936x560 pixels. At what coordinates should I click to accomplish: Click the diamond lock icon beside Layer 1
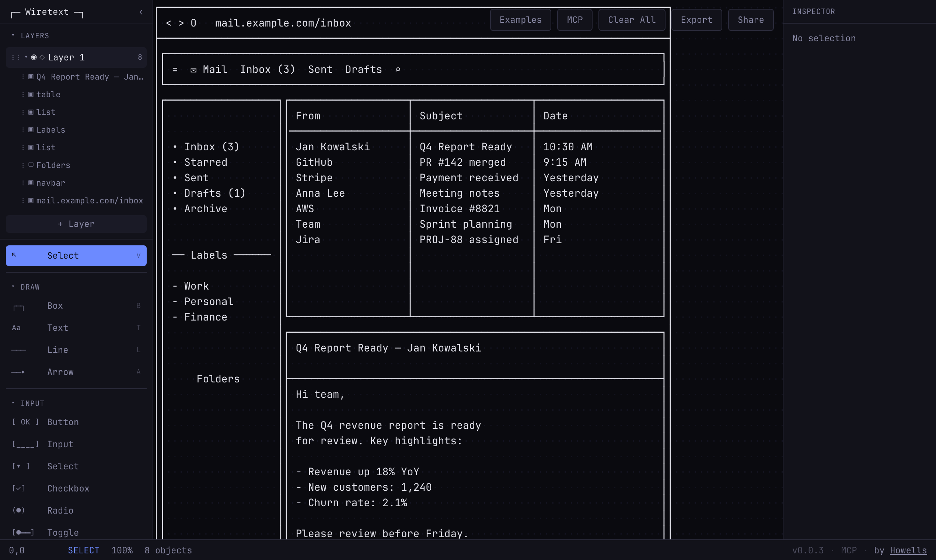[42, 57]
